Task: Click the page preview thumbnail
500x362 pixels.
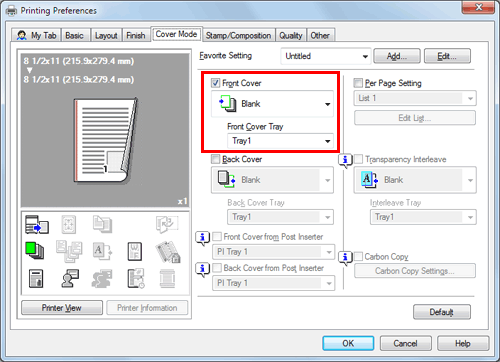Action: click(105, 140)
